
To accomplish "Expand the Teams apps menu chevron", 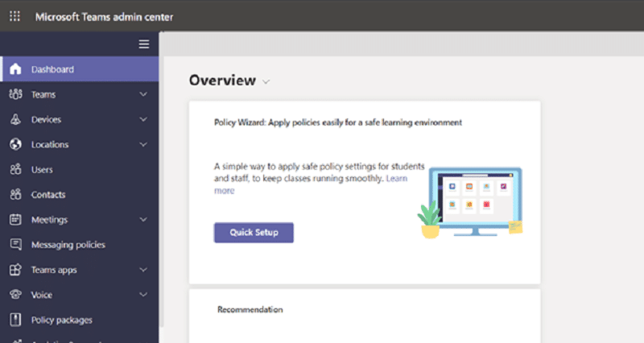I will click(x=143, y=270).
